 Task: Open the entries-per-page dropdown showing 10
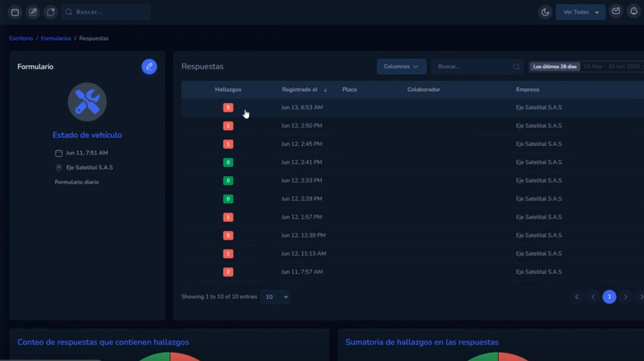(275, 297)
